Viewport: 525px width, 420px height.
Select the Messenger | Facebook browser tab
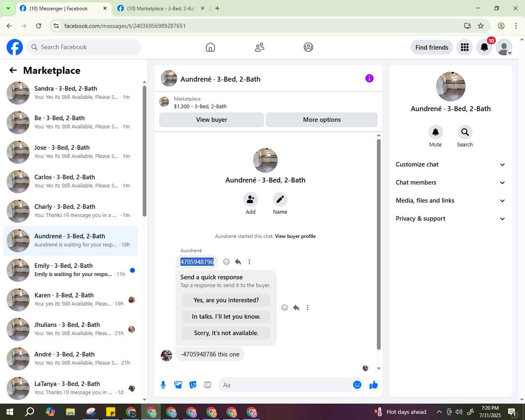tap(64, 8)
